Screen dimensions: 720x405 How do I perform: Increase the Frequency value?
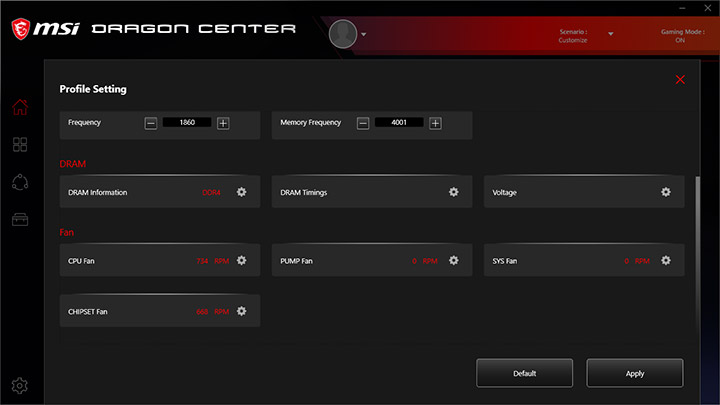pos(223,123)
